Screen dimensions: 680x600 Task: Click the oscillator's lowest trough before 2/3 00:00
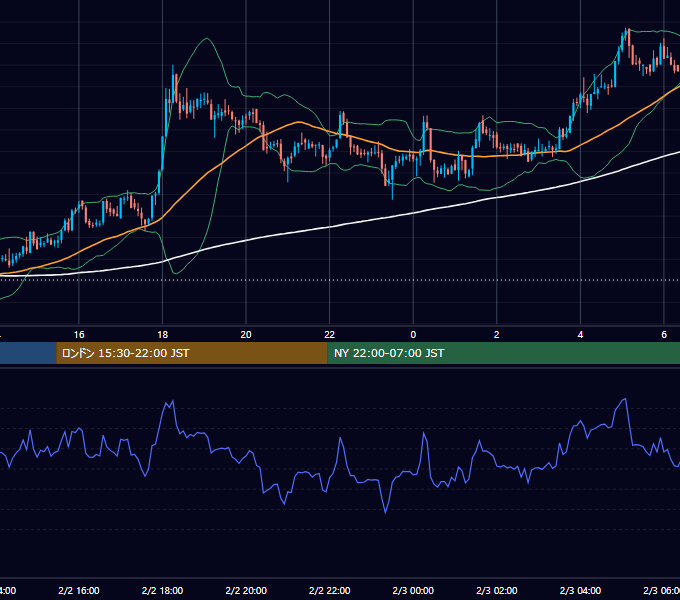(386, 513)
